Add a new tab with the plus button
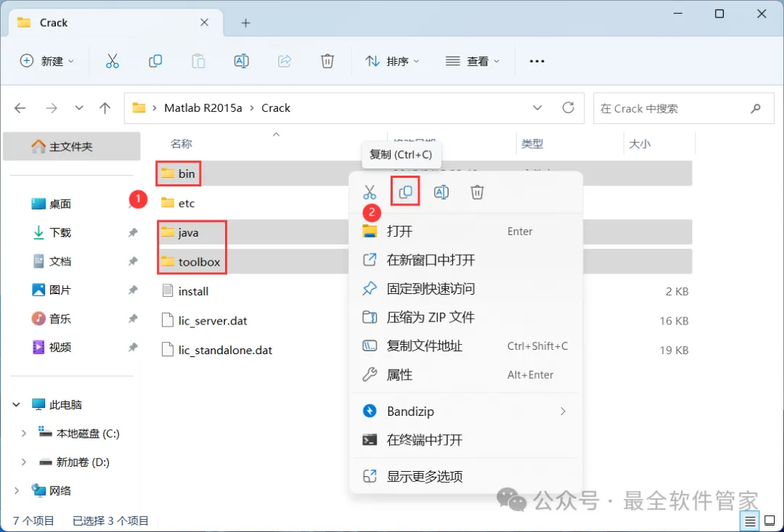The width and height of the screenshot is (784, 532). tap(245, 23)
